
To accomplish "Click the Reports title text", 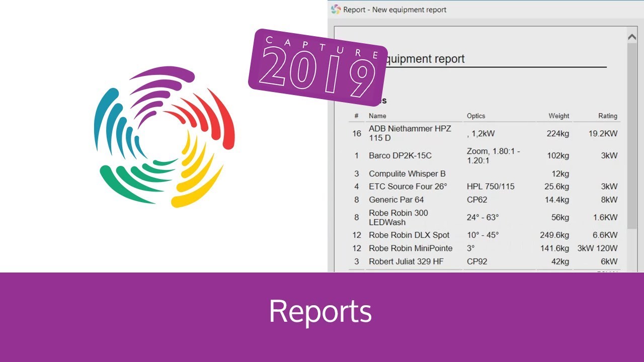I will coord(320,311).
